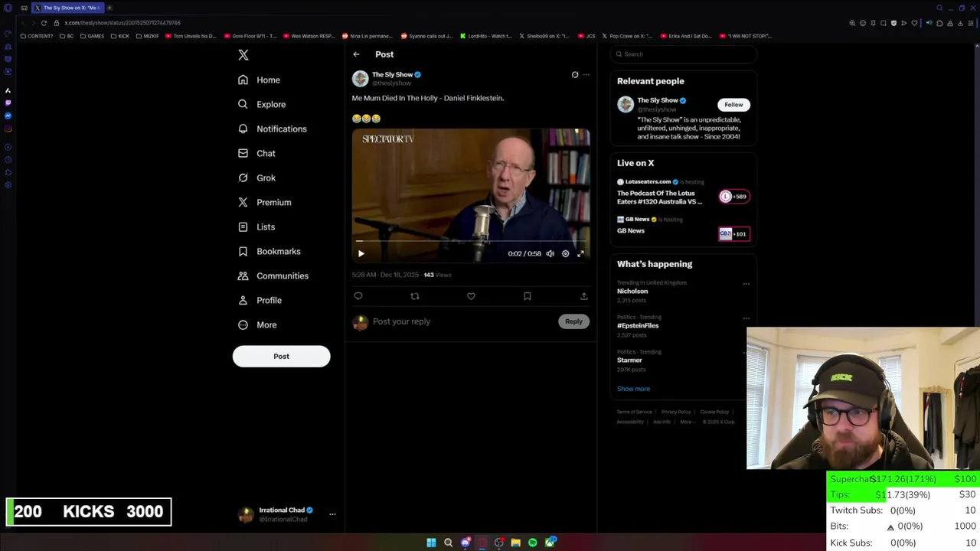This screenshot has height=551, width=980.
Task: Select The Sly Show on X browser tab
Action: pyautogui.click(x=67, y=8)
